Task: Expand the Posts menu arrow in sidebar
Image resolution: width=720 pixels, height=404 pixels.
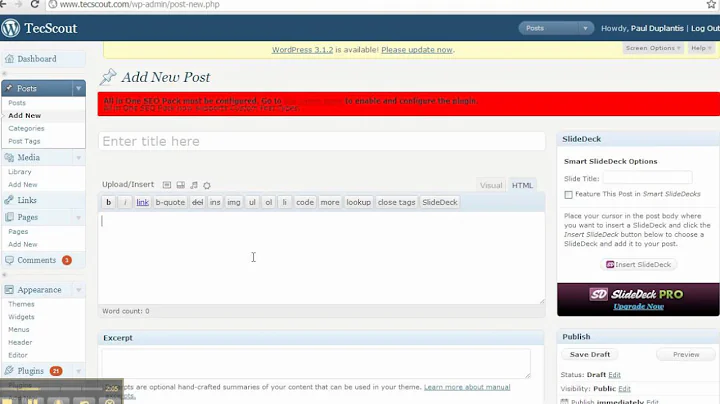Action: pyautogui.click(x=79, y=88)
